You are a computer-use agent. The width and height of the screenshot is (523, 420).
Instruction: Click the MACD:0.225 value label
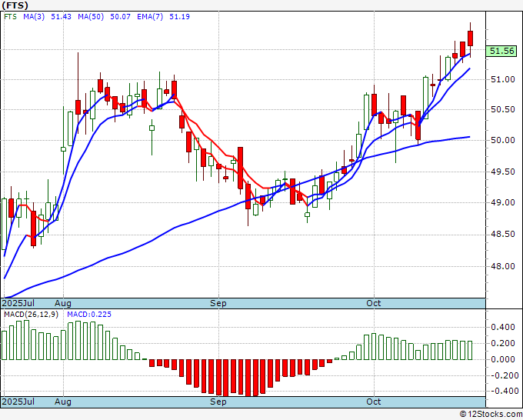(x=89, y=315)
